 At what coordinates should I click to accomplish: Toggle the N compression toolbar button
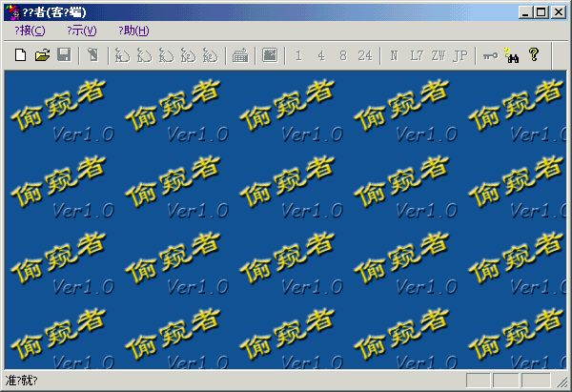tap(394, 55)
